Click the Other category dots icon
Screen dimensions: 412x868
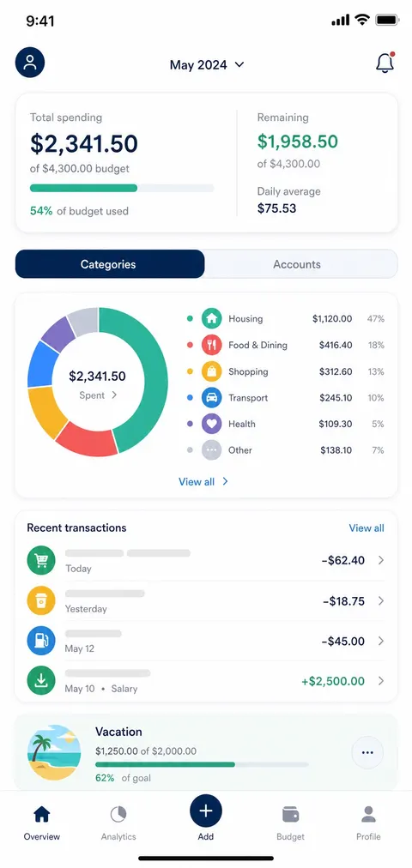(211, 450)
